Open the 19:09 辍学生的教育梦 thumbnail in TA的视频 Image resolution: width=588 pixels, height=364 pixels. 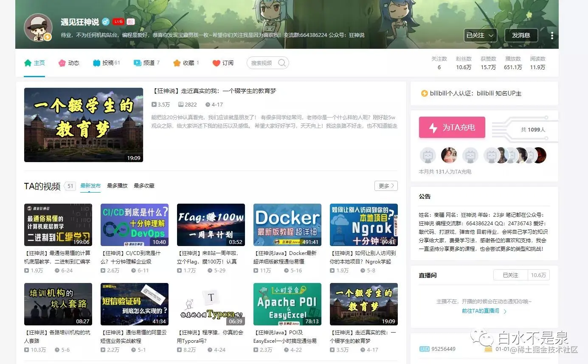[364, 304]
